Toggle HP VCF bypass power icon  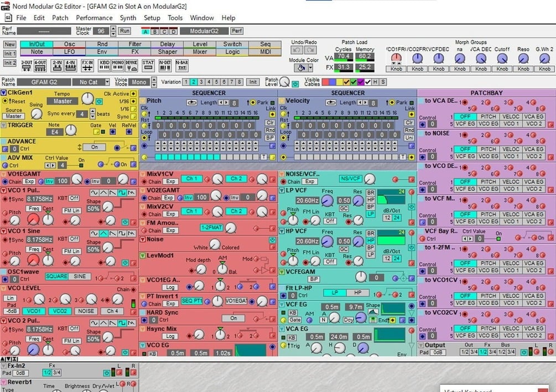[411, 247]
